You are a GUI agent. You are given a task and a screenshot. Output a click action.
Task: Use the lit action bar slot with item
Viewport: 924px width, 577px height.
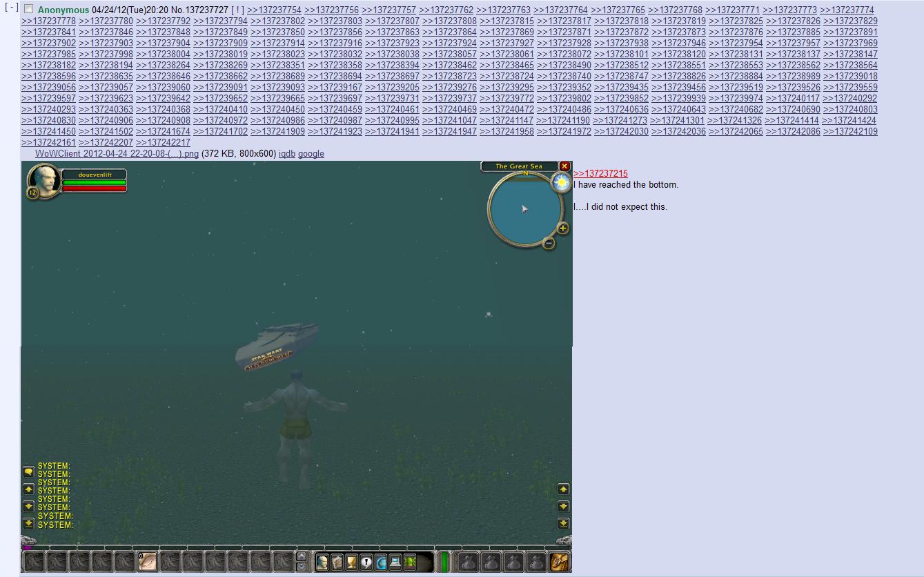tap(147, 562)
